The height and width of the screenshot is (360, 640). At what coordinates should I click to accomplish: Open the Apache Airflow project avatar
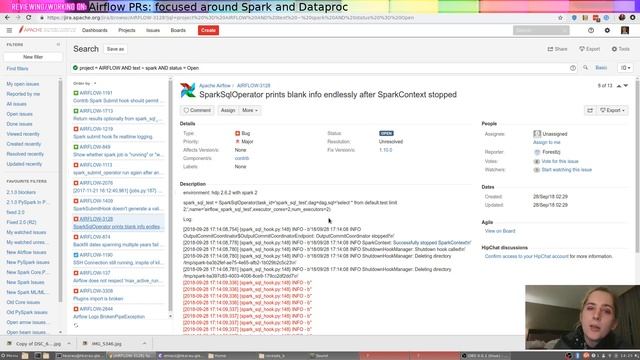tap(188, 90)
